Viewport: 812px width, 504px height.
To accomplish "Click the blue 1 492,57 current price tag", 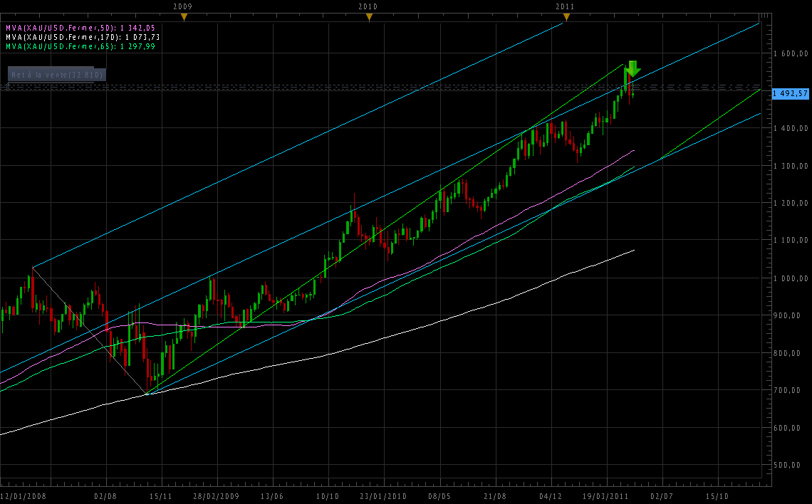I will click(x=790, y=94).
